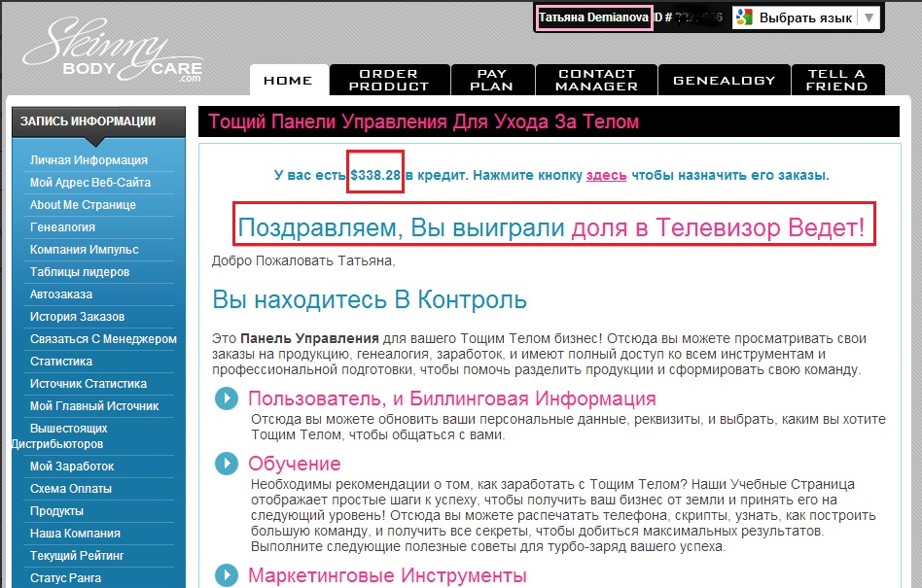Viewport: 922px width, 588px height.
Task: Open the Маркетинговые Инструменты section link
Action: [x=387, y=575]
